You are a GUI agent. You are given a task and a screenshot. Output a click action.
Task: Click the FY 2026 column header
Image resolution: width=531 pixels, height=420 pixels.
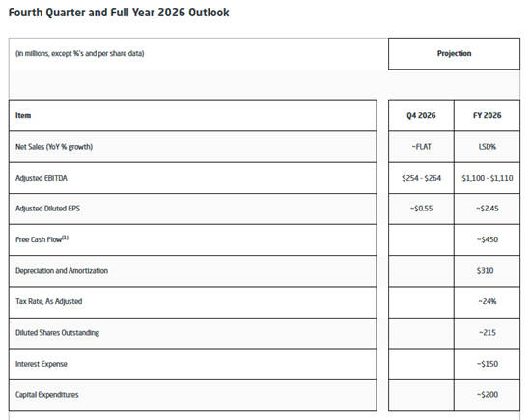487,116
